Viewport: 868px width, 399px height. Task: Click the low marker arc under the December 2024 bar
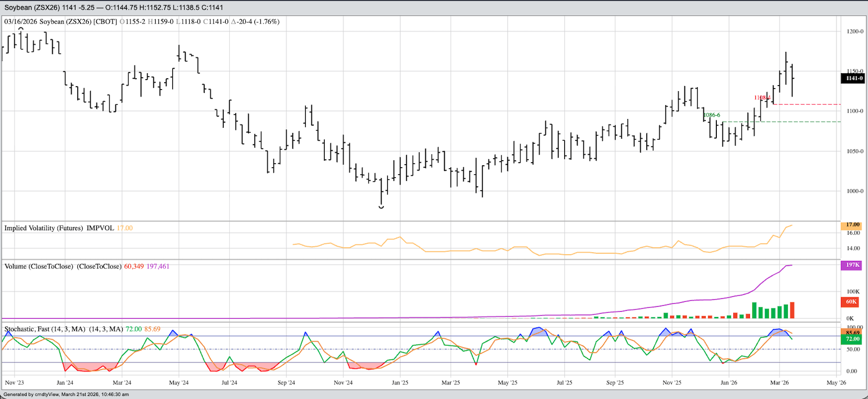coord(381,207)
